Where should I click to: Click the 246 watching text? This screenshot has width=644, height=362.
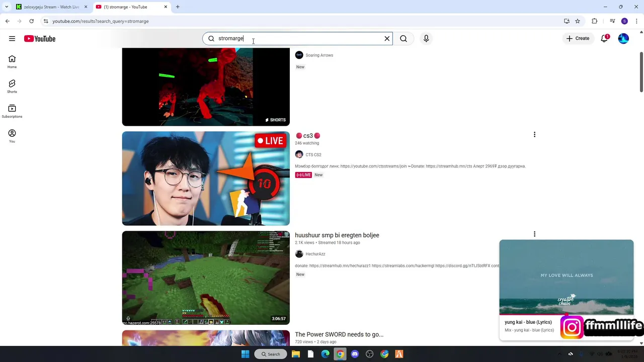point(307,143)
